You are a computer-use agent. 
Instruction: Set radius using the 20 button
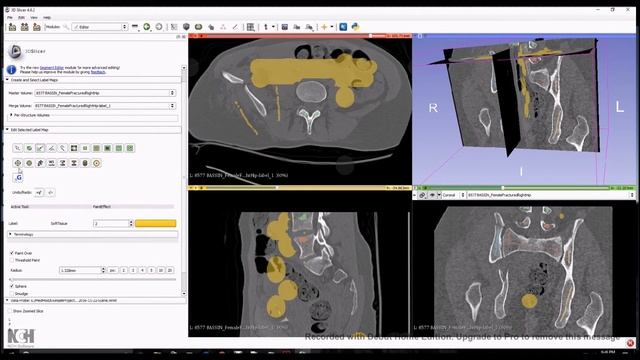pyautogui.click(x=170, y=270)
